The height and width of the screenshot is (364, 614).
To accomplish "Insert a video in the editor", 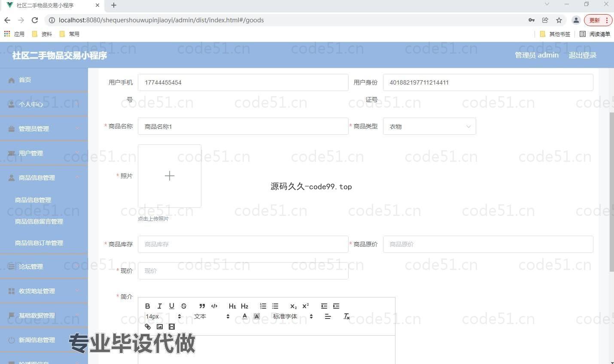I will click(171, 327).
